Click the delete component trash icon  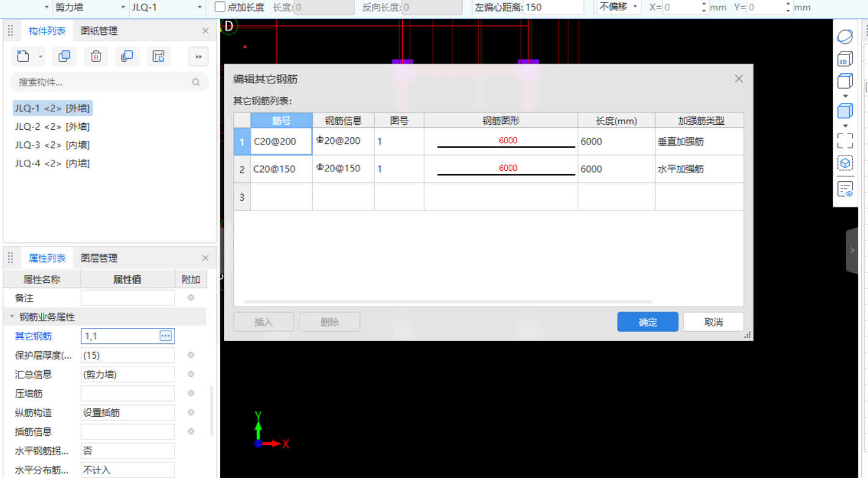[x=96, y=56]
